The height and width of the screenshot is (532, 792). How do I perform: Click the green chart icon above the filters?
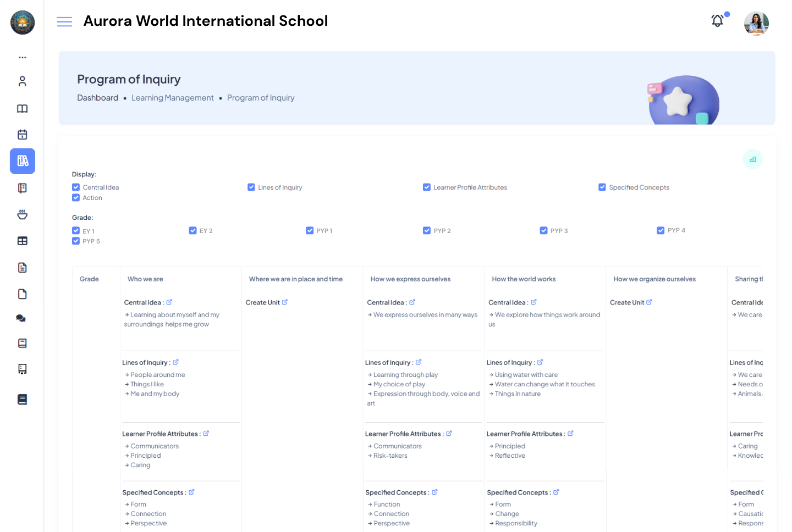click(x=752, y=159)
